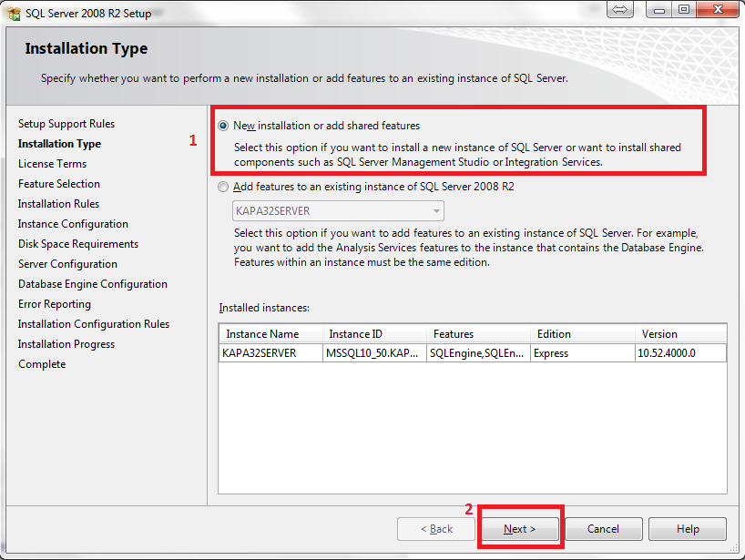Minimize the SQL Server Setup window

tap(659, 9)
